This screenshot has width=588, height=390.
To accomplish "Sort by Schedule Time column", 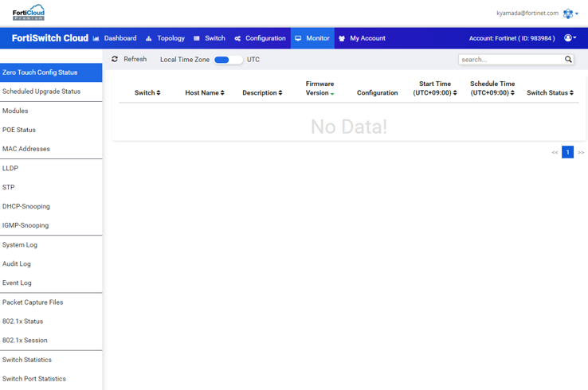I will click(512, 93).
